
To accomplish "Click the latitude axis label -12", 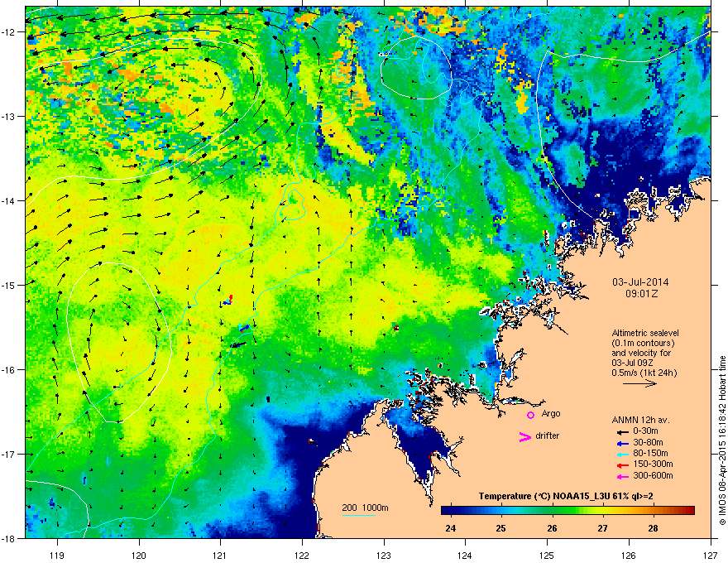I will 9,32.
